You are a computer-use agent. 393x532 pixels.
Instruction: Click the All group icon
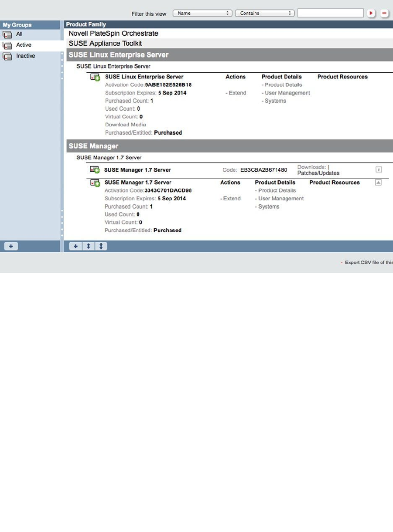click(x=7, y=34)
